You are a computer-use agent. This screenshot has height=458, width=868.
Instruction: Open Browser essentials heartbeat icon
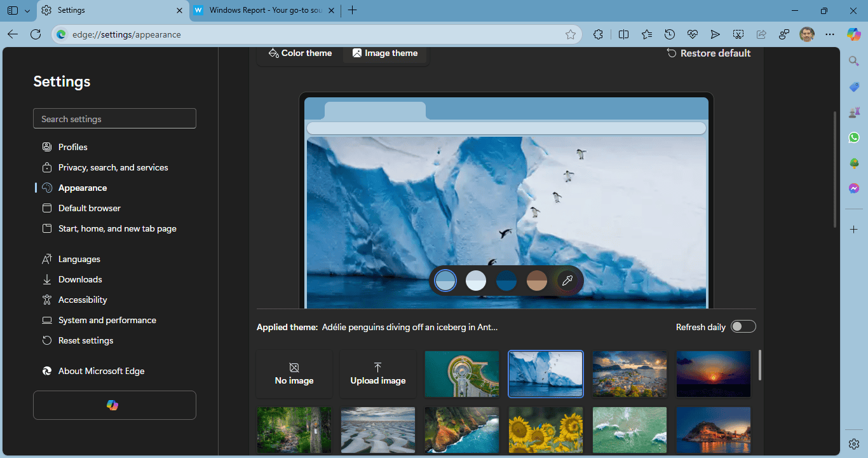tap(693, 34)
